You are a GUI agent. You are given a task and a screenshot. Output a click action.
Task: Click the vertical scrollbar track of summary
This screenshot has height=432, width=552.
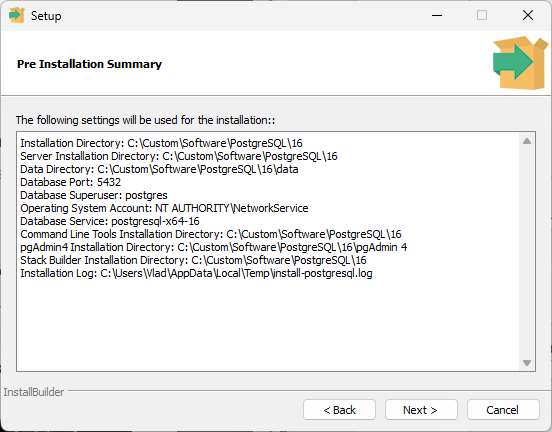coord(527,252)
